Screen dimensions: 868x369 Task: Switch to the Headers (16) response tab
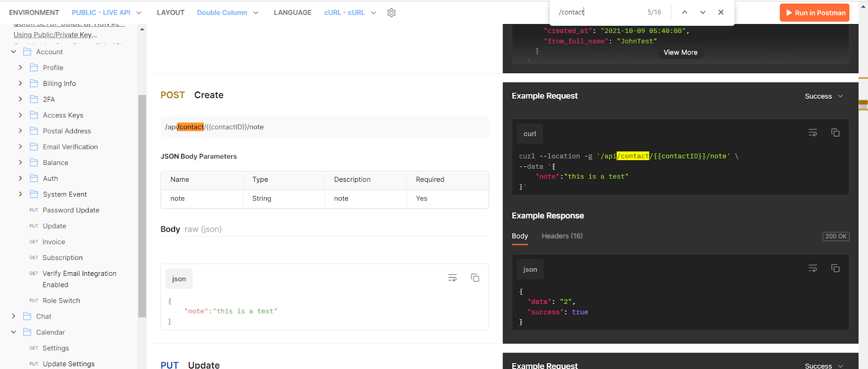tap(562, 236)
